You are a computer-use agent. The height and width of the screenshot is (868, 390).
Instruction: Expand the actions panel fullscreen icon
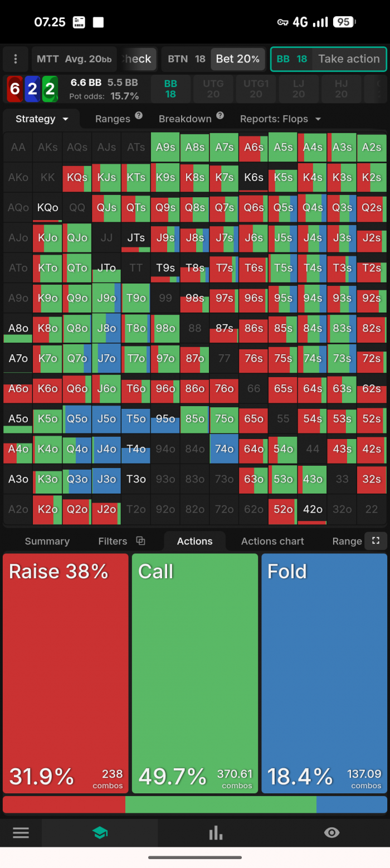point(376,540)
